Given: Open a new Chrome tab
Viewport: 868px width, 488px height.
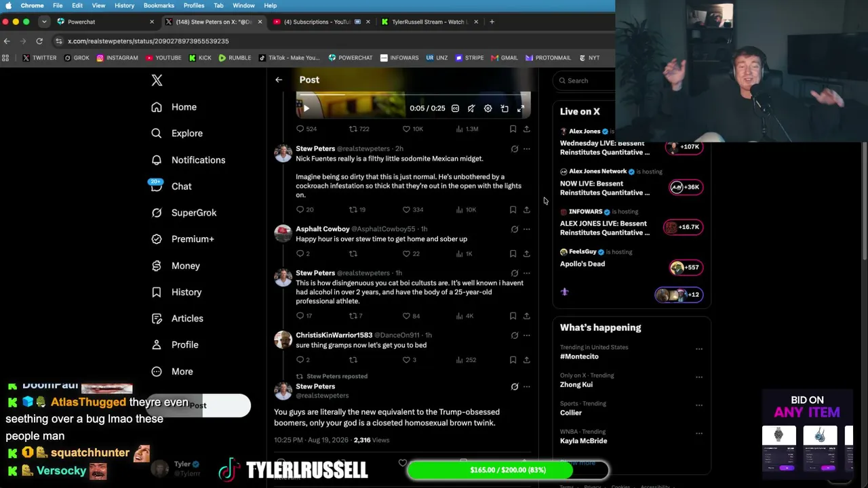Looking at the screenshot, I should 492,22.
